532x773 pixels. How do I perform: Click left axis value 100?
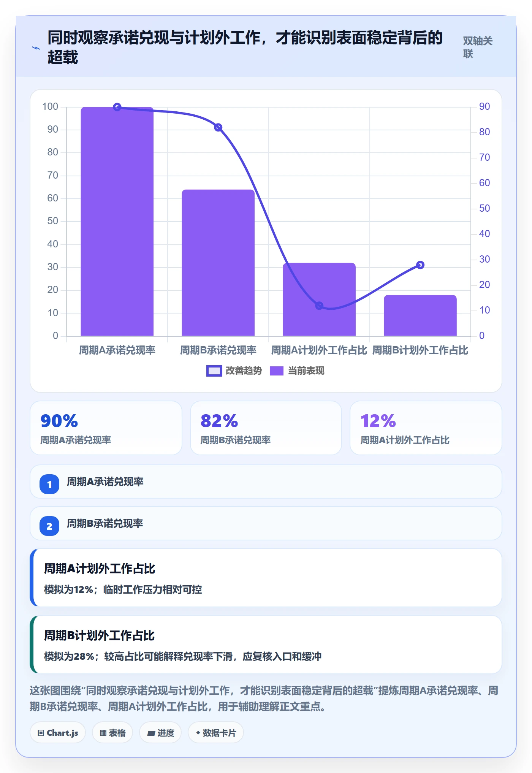point(50,107)
